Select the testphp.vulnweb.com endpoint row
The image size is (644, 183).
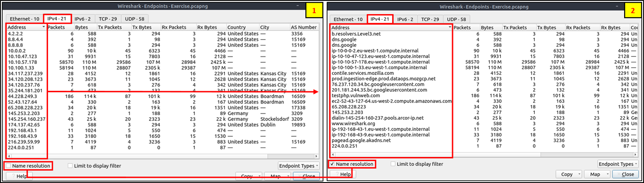pos(356,96)
